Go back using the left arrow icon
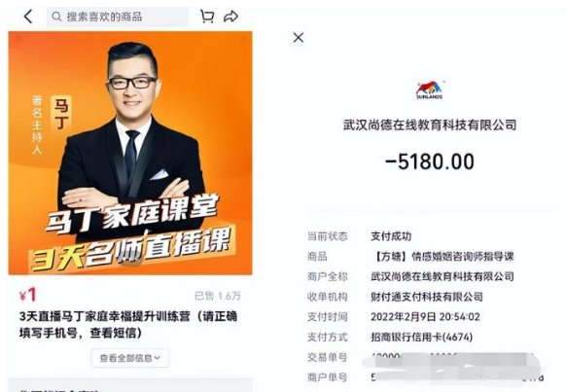The image size is (567, 392). 28,17
